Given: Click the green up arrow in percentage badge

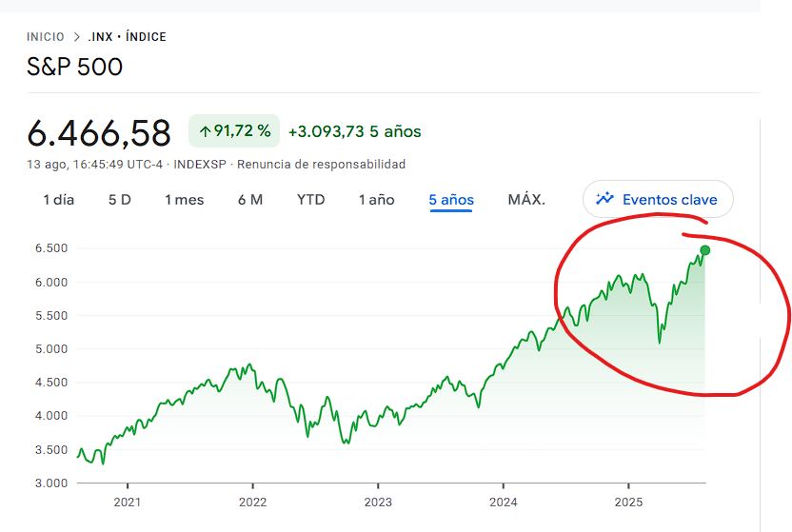Looking at the screenshot, I should [205, 131].
